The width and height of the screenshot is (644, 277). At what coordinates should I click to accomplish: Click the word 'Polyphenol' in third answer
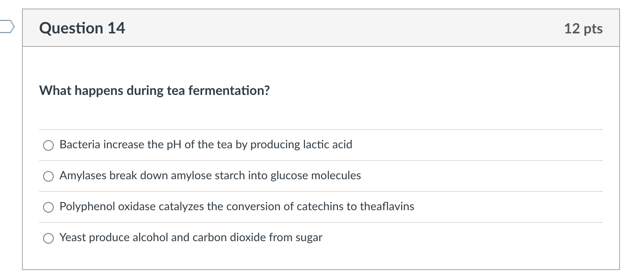tap(87, 207)
